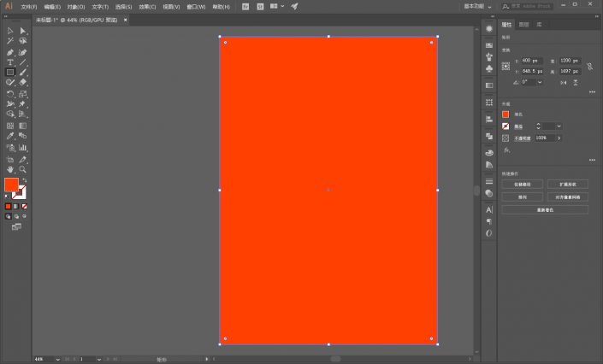
Task: Select the Zoom tool in toolbar
Action: [x=23, y=169]
